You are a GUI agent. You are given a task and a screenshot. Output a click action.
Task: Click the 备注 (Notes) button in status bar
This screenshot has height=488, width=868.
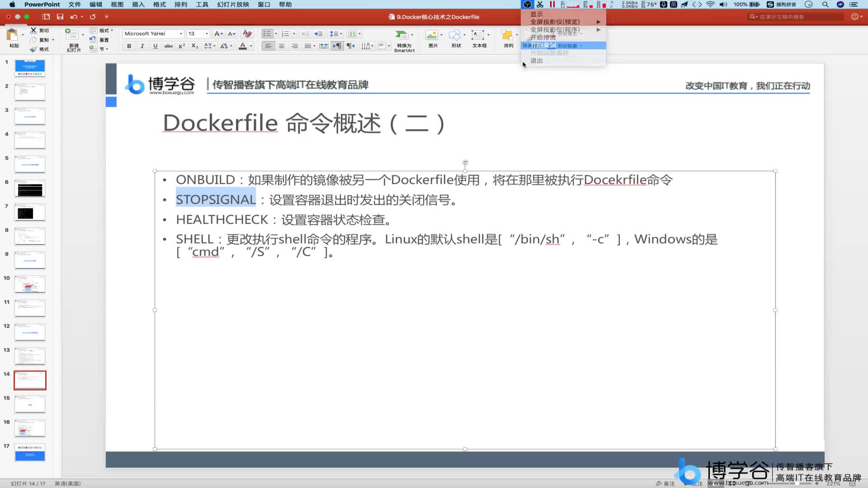click(x=665, y=483)
